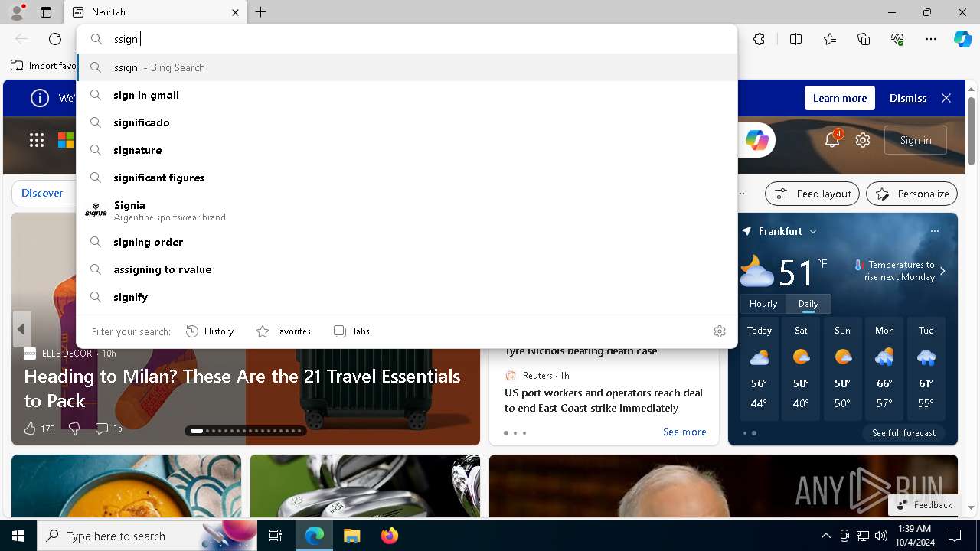
Task: Go to previous carousel slide arrow
Action: coord(21,329)
